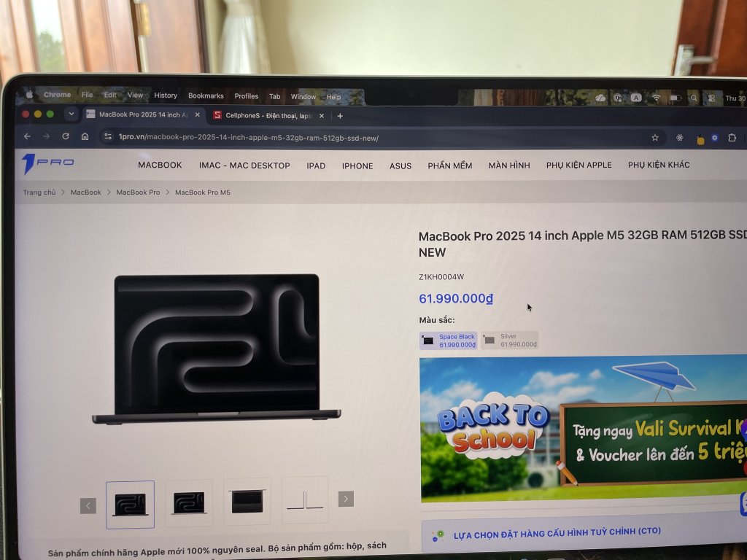Click the browser forward arrow
This screenshot has height=560, width=747.
coord(46,136)
